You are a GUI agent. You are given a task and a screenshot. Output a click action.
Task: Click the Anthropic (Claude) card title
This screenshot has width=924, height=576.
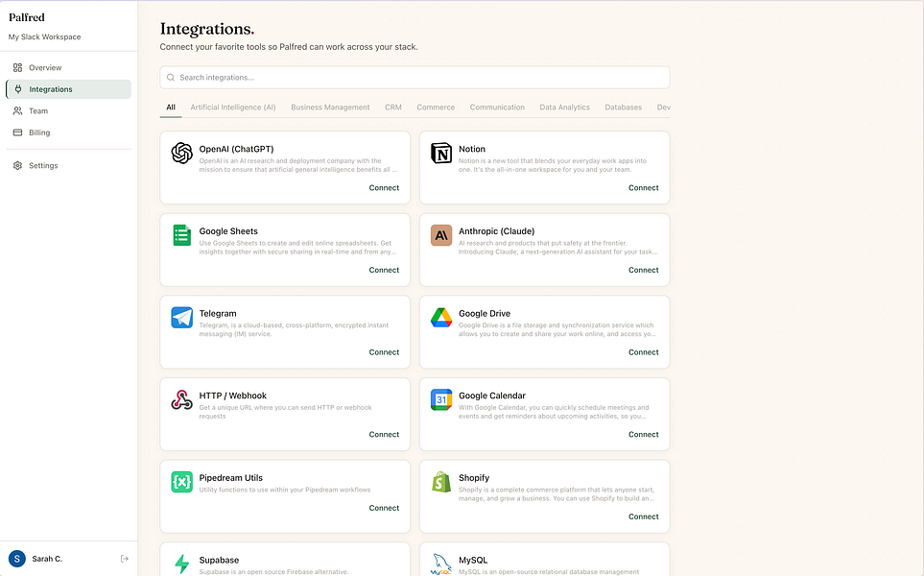click(x=497, y=231)
